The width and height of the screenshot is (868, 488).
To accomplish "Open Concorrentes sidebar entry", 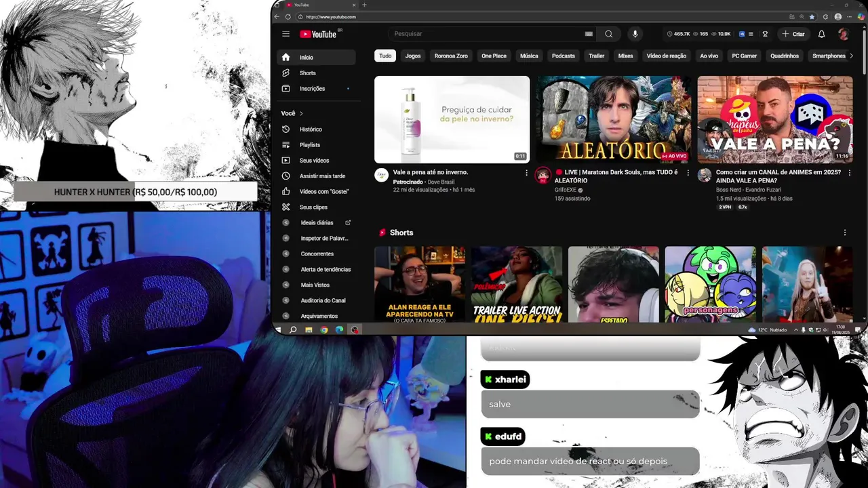I will pyautogui.click(x=316, y=254).
